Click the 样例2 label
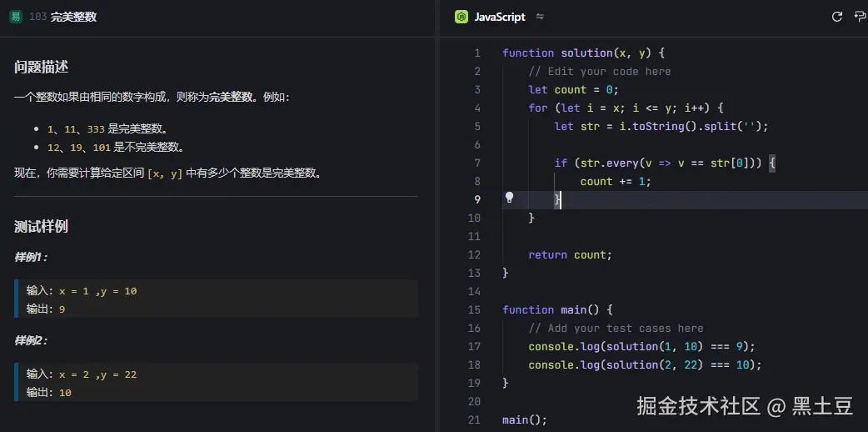Viewport: 868px width, 432px height. pyautogui.click(x=31, y=340)
